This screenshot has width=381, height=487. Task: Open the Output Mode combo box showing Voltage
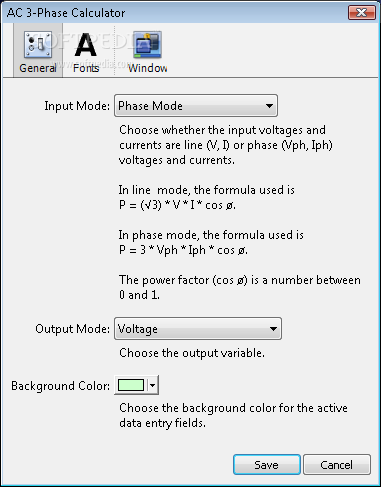[x=198, y=329]
